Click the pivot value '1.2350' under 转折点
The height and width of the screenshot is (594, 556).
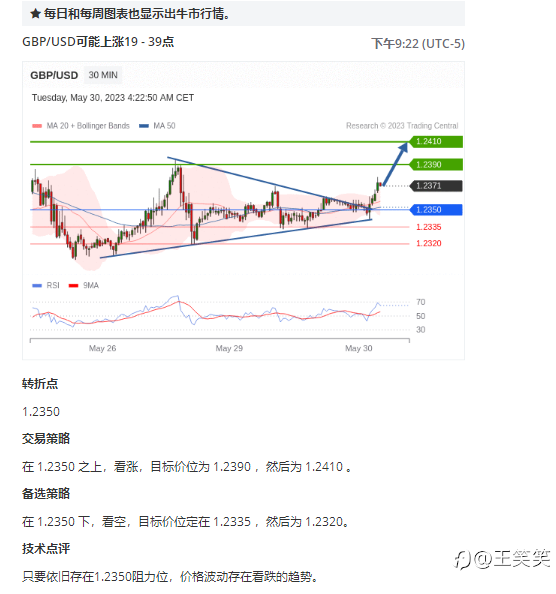point(41,412)
